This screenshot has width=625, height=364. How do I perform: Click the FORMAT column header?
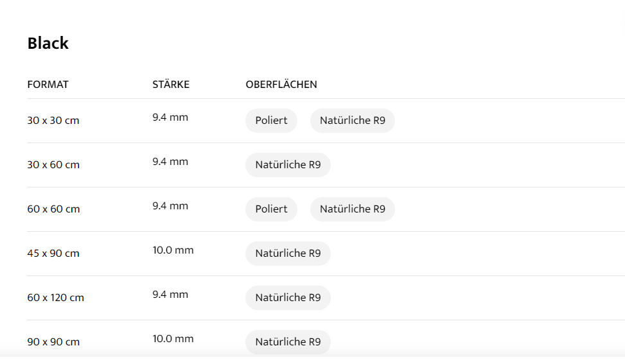point(48,85)
